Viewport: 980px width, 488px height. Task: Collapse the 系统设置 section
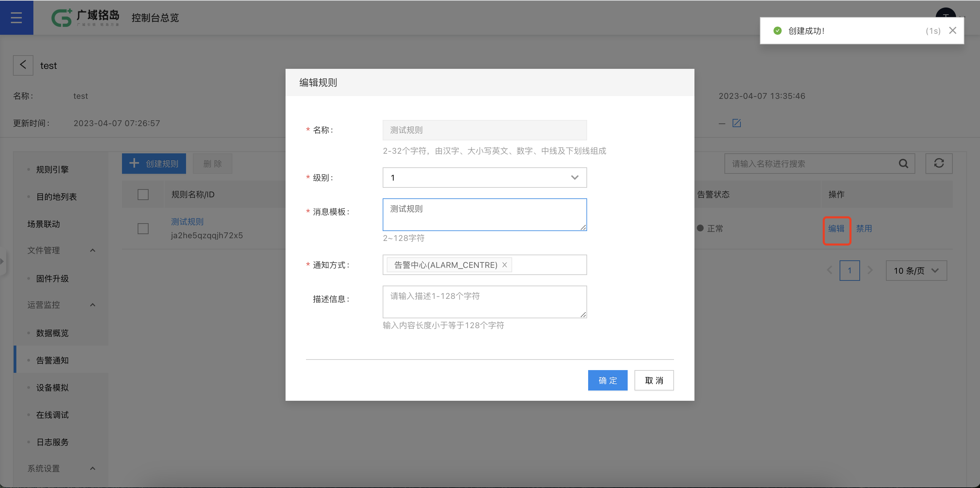click(x=92, y=468)
